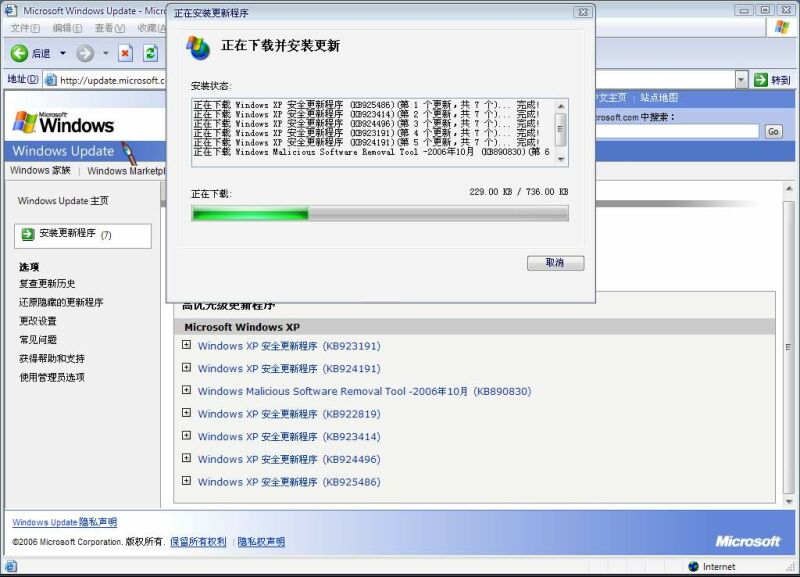Image resolution: width=800 pixels, height=577 pixels.
Task: Click the green Go arrow beside address bar
Action: pos(761,80)
